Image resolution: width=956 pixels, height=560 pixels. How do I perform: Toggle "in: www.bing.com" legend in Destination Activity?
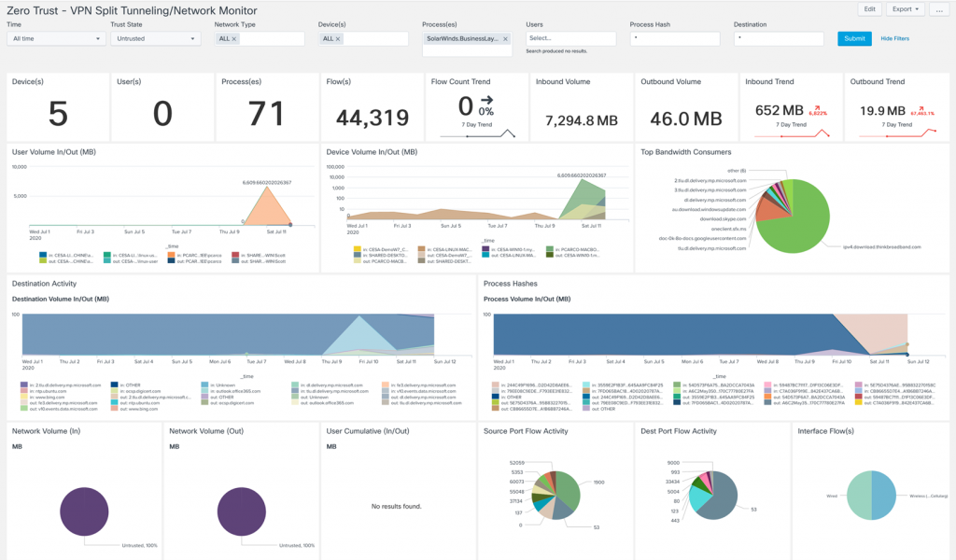(47, 395)
